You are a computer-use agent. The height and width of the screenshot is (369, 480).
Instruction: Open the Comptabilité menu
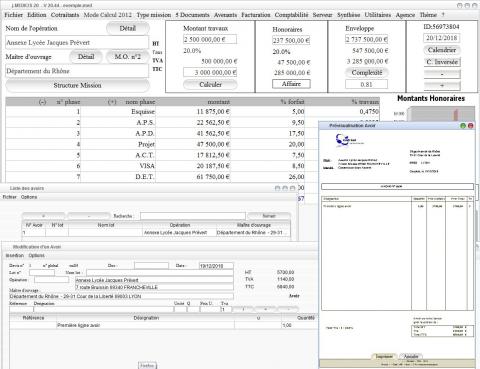(x=291, y=15)
